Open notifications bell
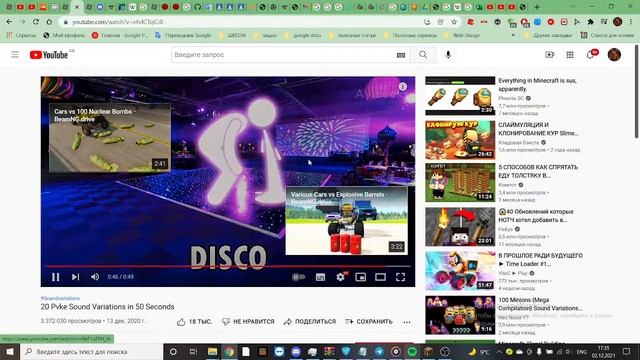The image size is (640, 360). point(591,55)
